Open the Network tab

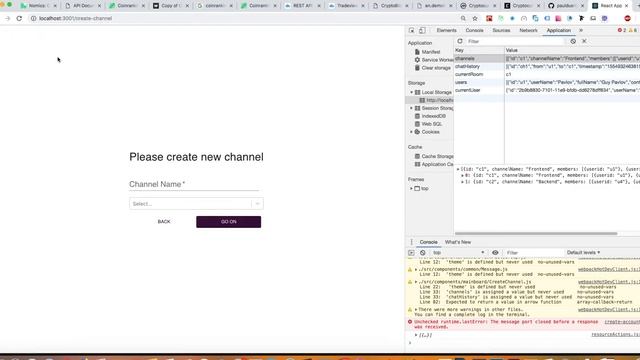(528, 31)
